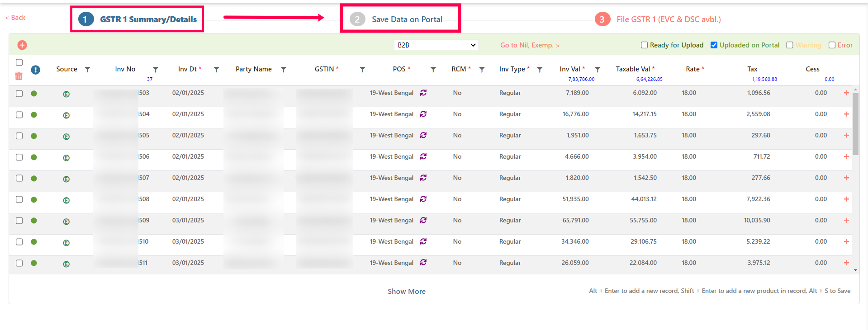Viewport: 868px width, 330px height.
Task: Open the Inv Dt column filter
Action: [x=217, y=70]
